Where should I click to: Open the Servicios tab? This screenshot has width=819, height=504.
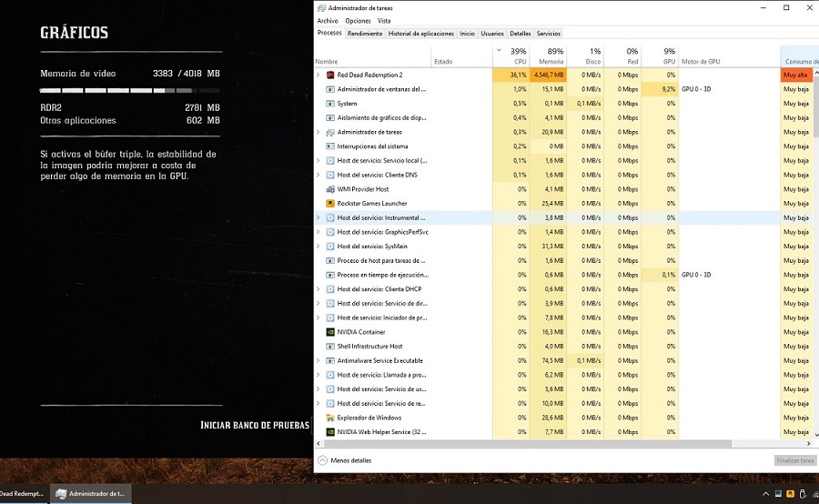[x=549, y=34]
